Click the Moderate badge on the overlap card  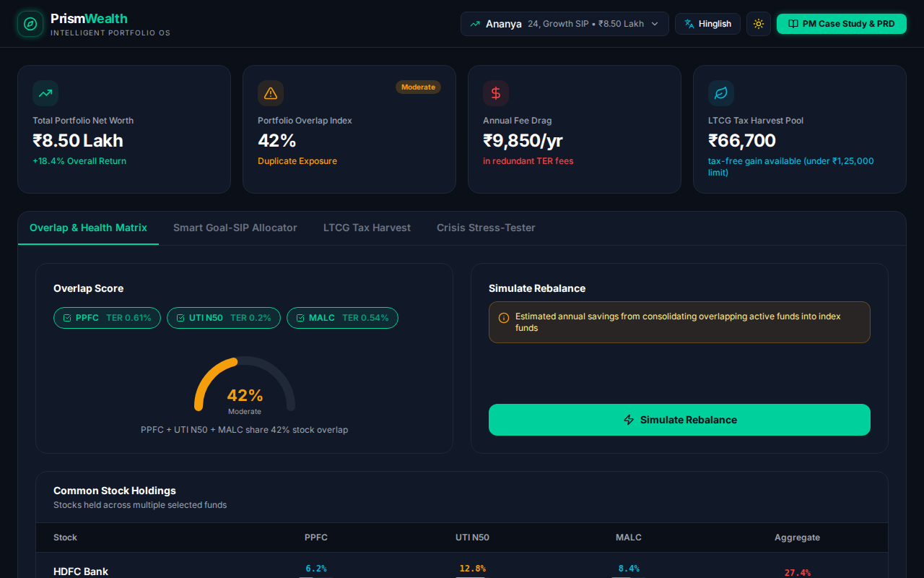(418, 87)
